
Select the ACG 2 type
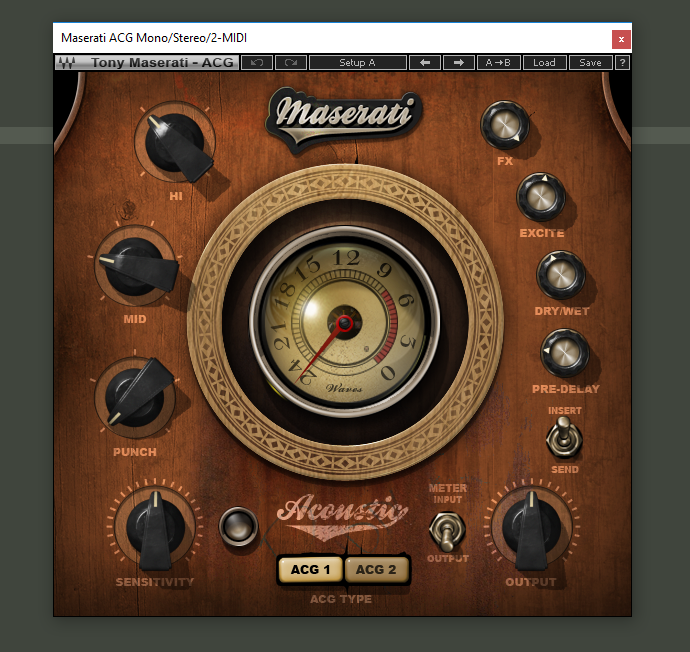point(376,569)
